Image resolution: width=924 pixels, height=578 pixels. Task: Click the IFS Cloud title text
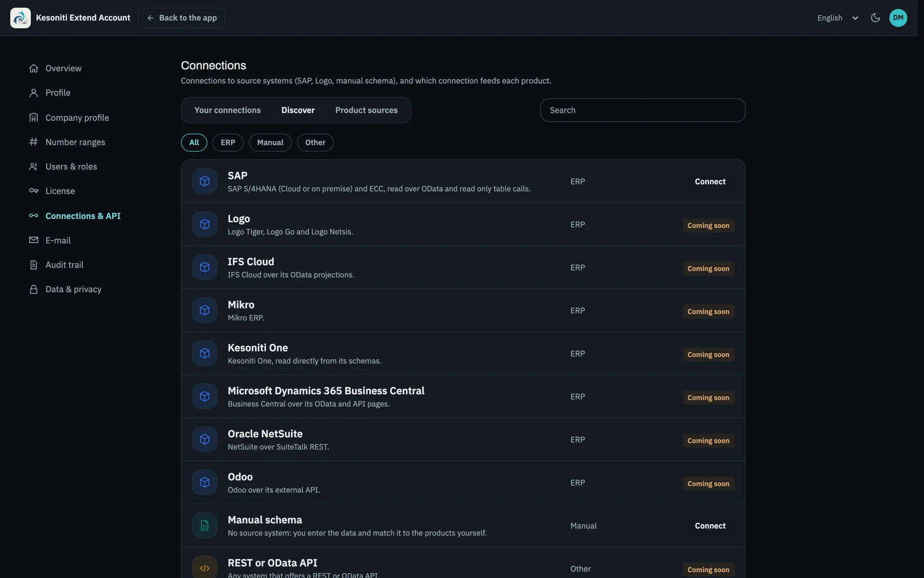[x=251, y=261]
